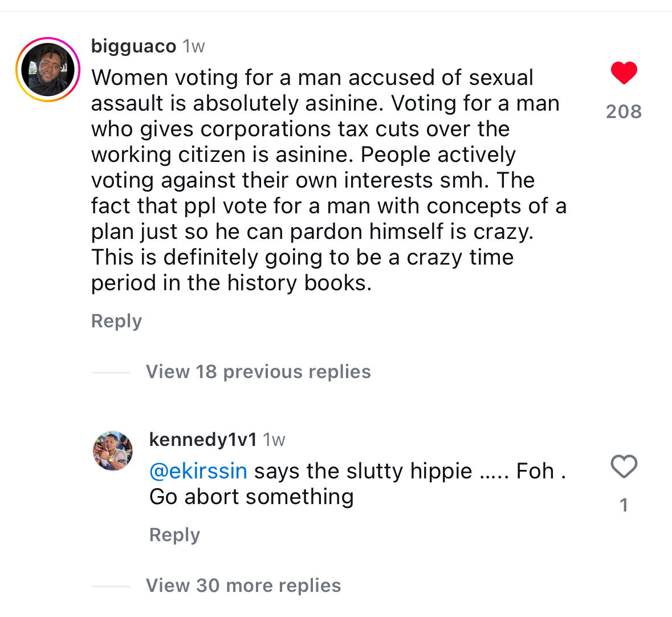Image resolution: width=672 pixels, height=617 pixels.
Task: Reply to bigguaco's comment
Action: pyautogui.click(x=116, y=321)
